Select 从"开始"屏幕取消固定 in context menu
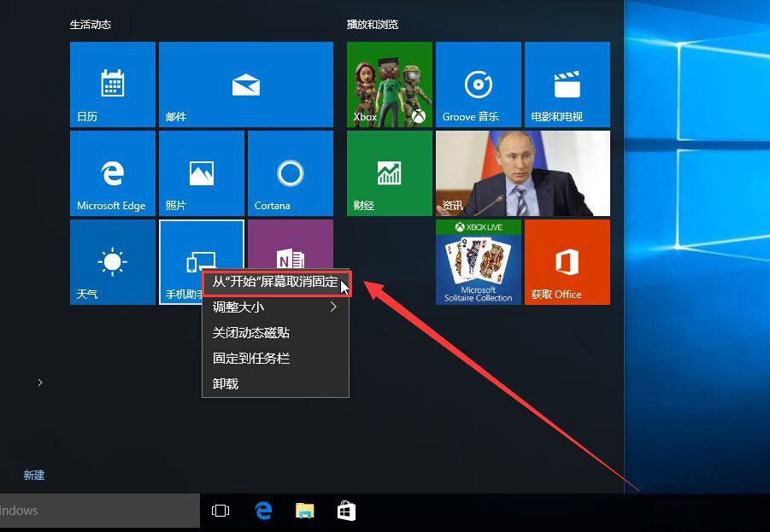 point(275,282)
